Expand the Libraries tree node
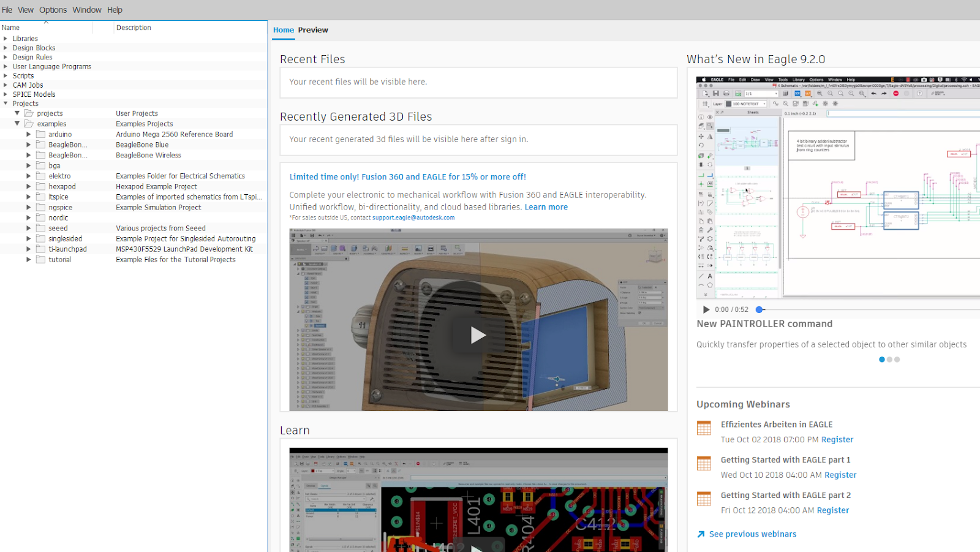This screenshot has height=552, width=980. click(x=6, y=39)
